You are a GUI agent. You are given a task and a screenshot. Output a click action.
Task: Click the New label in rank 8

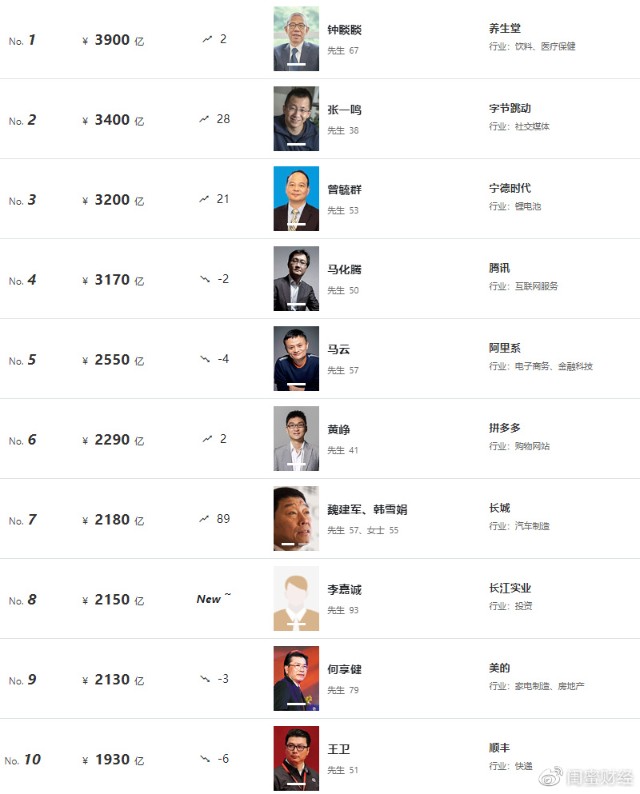click(209, 599)
